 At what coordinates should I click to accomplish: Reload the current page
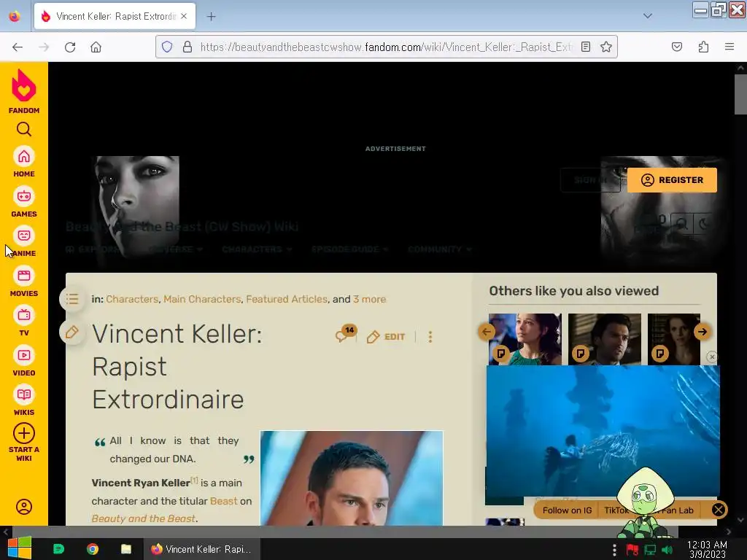pos(70,47)
